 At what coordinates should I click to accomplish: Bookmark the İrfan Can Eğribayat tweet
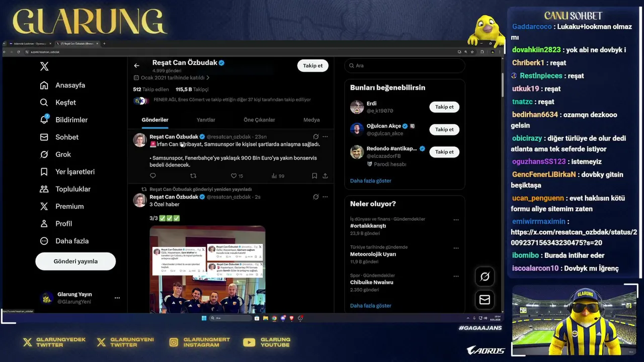pos(314,176)
